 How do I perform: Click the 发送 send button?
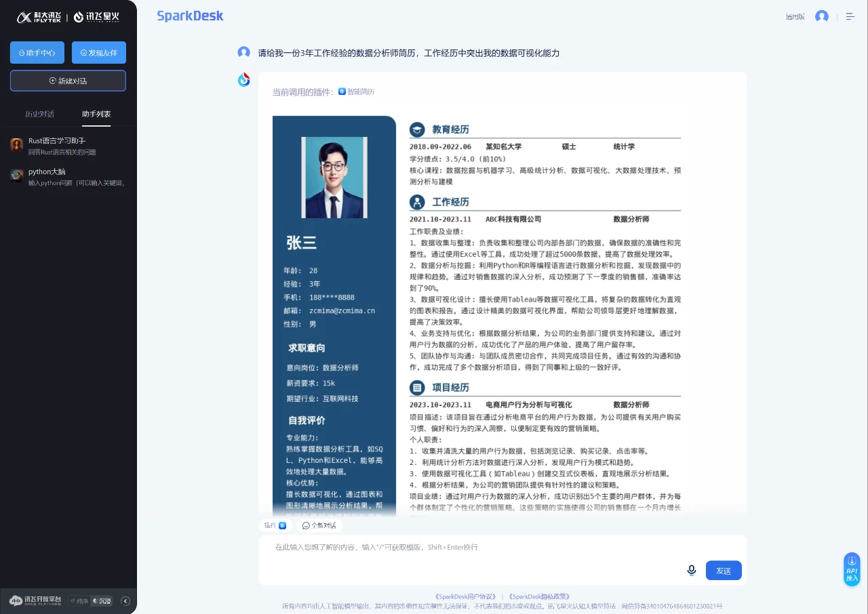(724, 571)
